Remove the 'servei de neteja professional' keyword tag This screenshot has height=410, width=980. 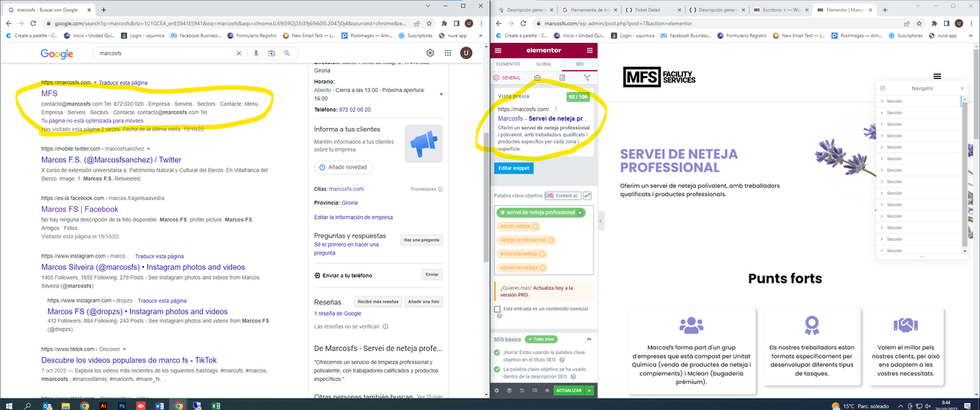(580, 212)
